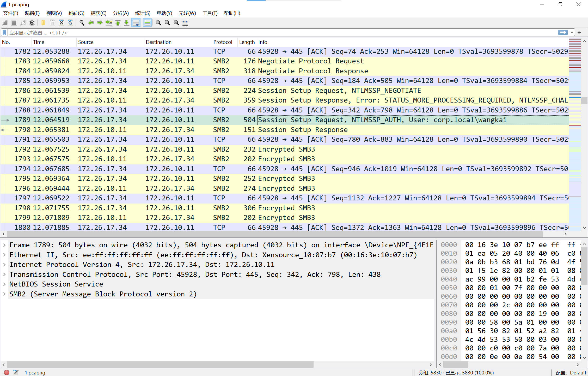588x376 pixels.
Task: Select packet 1783 Negotiate Protocol Request
Action: click(285, 61)
